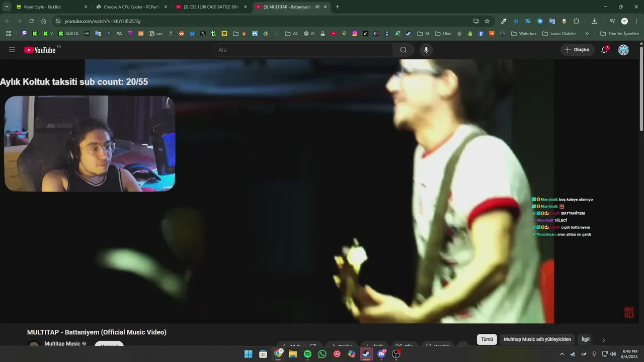Open WhatsApp from the taskbar
Screen dimensions: 644x362
pyautogui.click(x=322, y=354)
